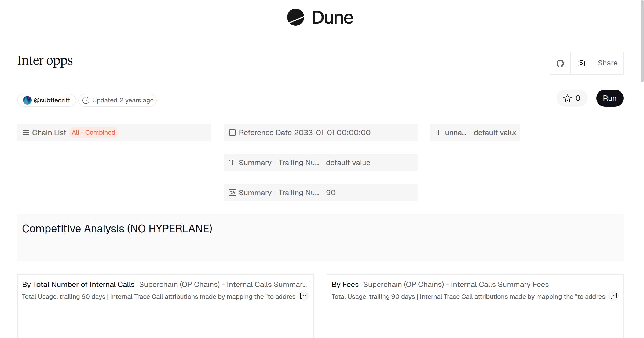Open Internal Calls Summary query link
The width and height of the screenshot is (644, 338).
point(223,285)
